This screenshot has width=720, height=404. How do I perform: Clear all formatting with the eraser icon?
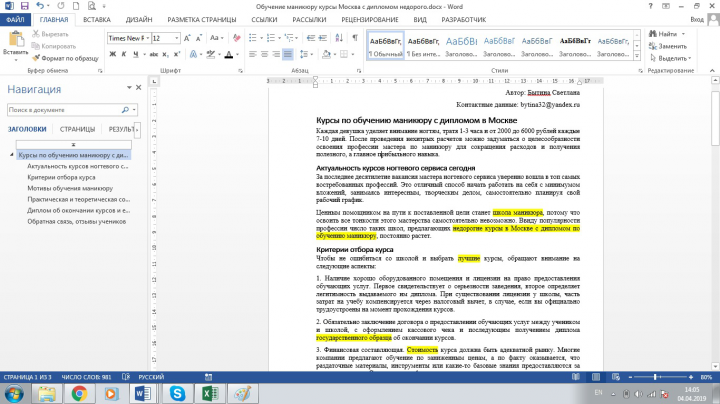[236, 38]
